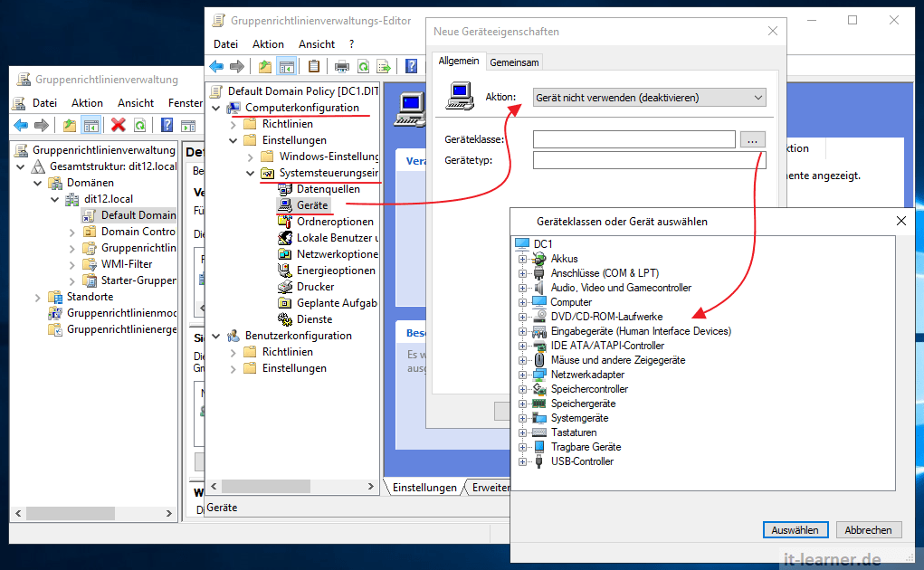Screen dimensions: 924x570
Task: Select WMI-Filter in Gruppenrichtlinienverwaltung tree
Action: pyautogui.click(x=127, y=264)
